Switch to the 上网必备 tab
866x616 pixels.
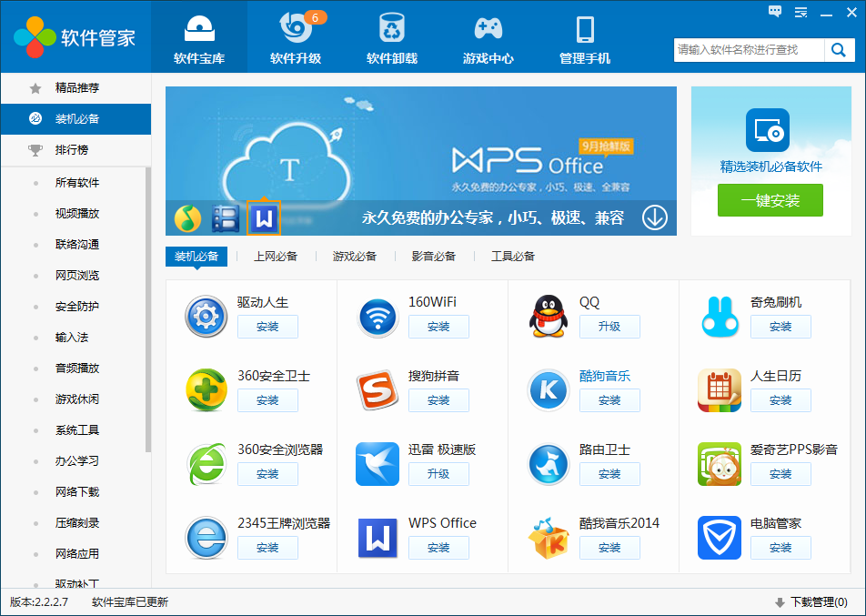click(x=275, y=257)
